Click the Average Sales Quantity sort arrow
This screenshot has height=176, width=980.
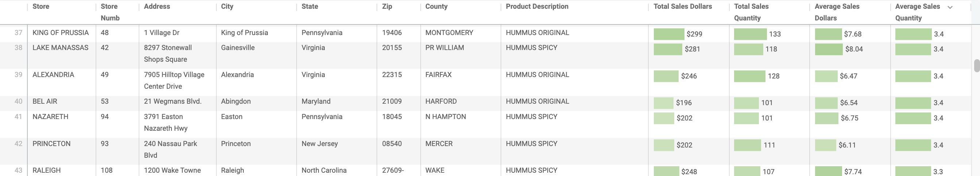950,7
